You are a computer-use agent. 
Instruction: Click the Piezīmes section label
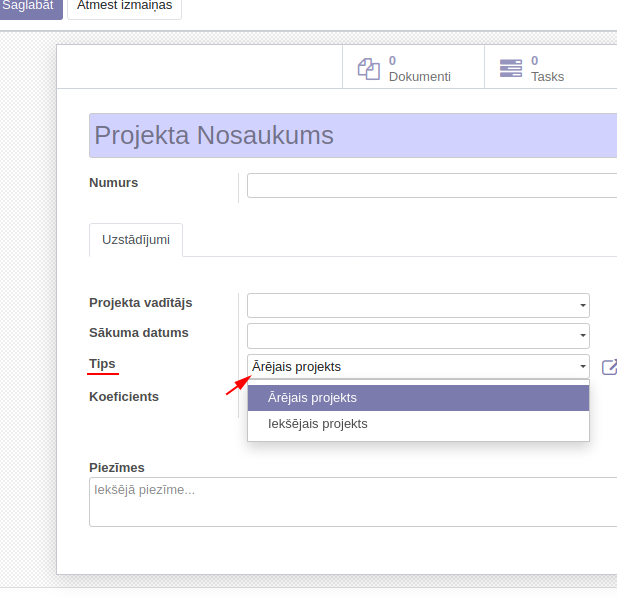click(117, 467)
